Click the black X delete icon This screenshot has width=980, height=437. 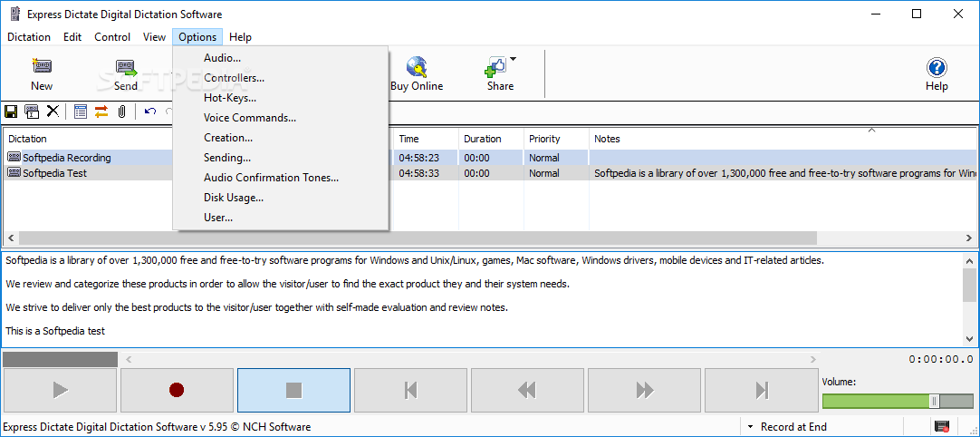pyautogui.click(x=53, y=112)
